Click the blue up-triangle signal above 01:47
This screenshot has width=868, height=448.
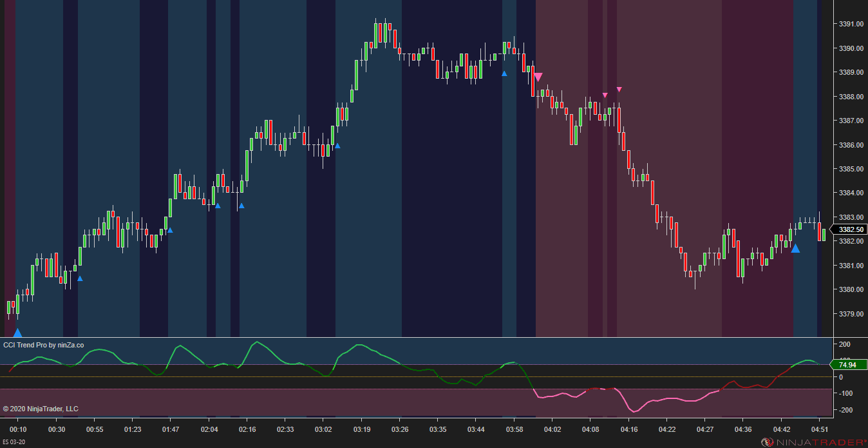click(x=170, y=230)
